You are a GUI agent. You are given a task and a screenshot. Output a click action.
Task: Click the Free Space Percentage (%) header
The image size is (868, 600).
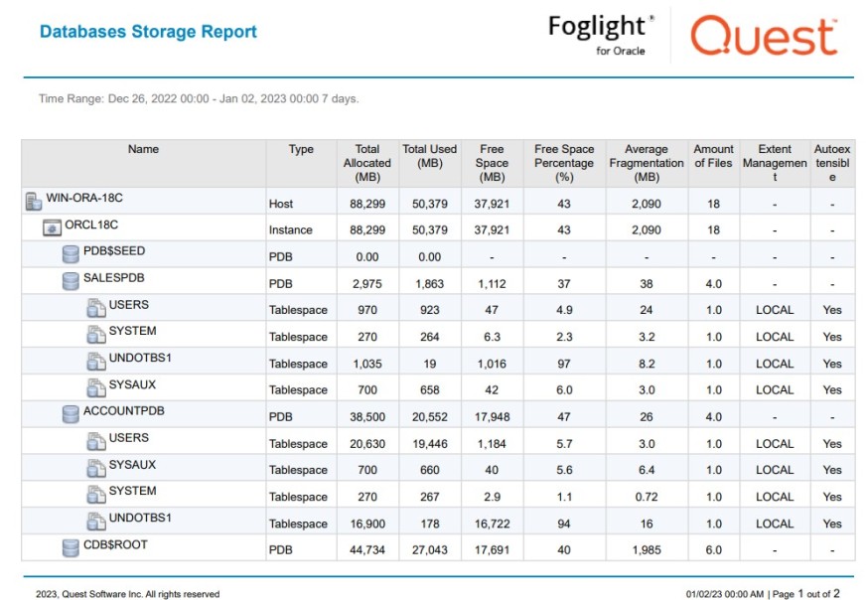(x=564, y=163)
